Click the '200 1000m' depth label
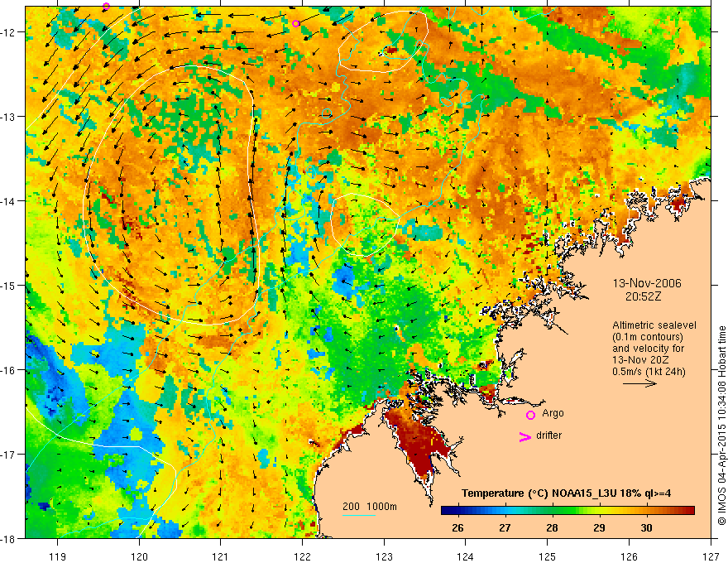Viewport: 728px width, 563px height. [x=370, y=507]
